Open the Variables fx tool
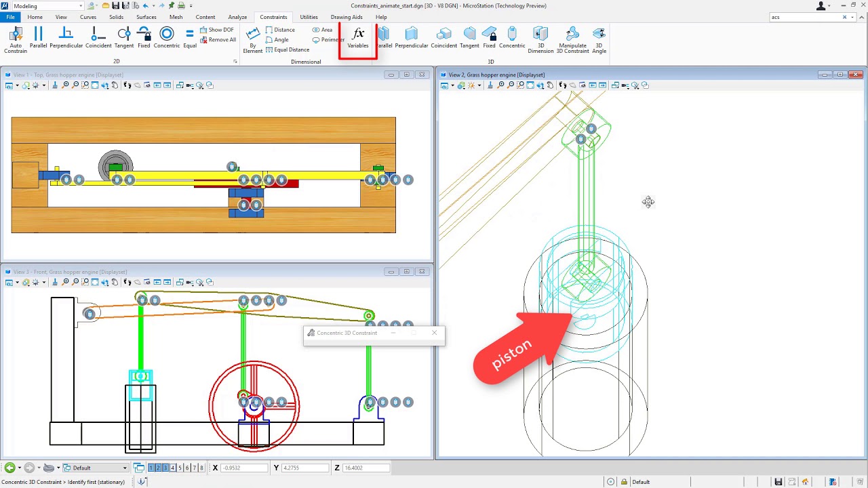Screen dimensions: 868x488 coord(358,39)
